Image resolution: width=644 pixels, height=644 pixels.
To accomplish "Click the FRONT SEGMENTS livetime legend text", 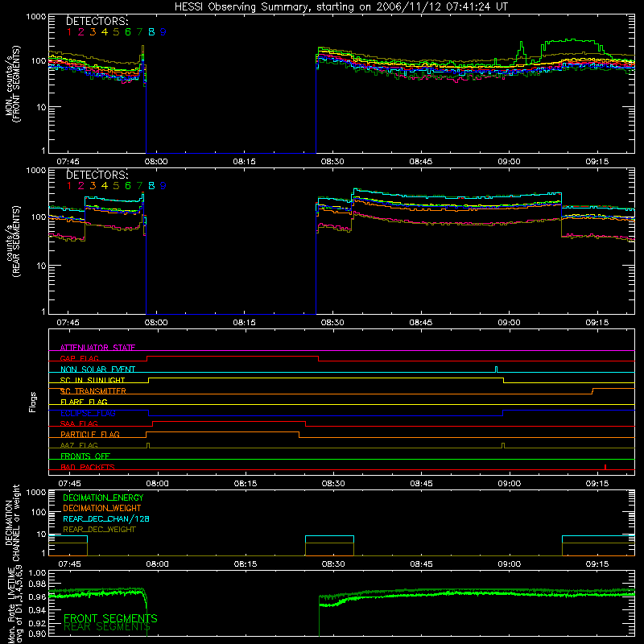I will [110, 618].
